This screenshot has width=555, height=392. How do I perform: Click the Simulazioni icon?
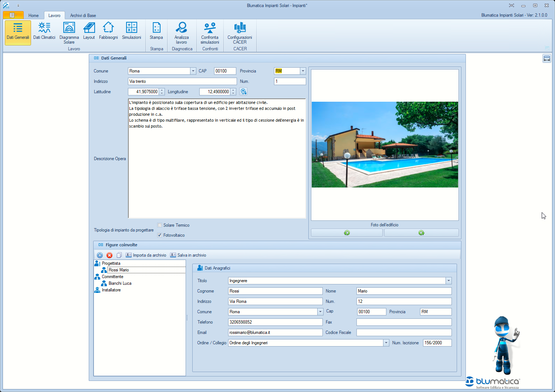tap(131, 31)
